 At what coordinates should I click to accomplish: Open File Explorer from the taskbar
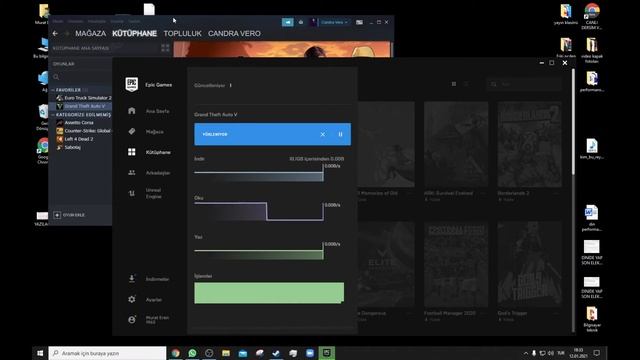pyautogui.click(x=226, y=353)
